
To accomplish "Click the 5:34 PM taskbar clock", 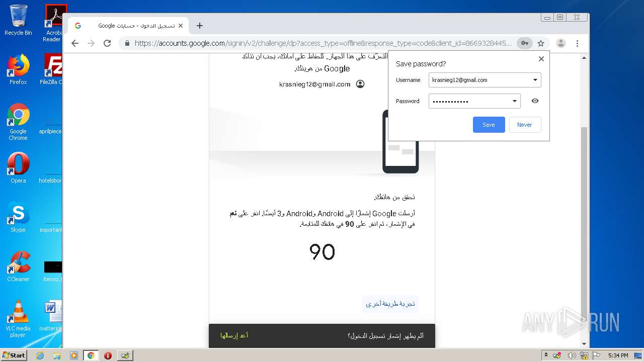I will 618,355.
